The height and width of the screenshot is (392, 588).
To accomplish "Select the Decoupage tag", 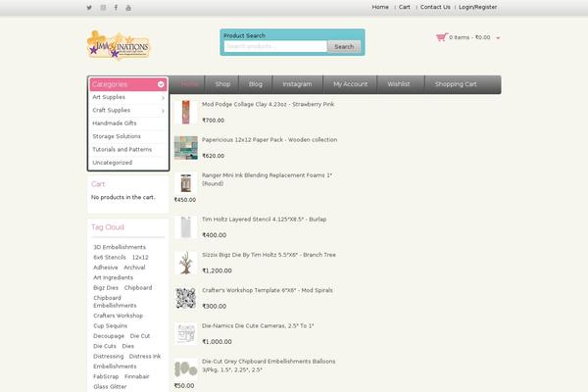I will [x=109, y=336].
